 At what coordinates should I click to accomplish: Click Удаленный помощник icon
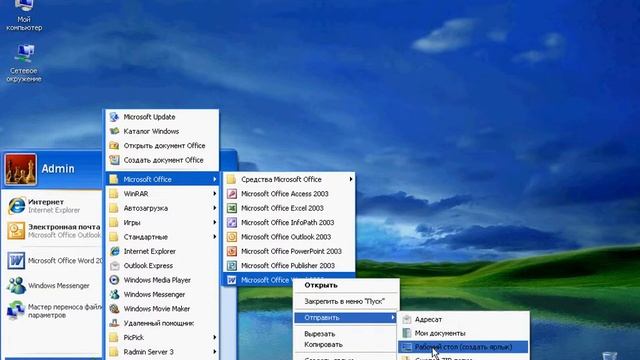[x=114, y=323]
